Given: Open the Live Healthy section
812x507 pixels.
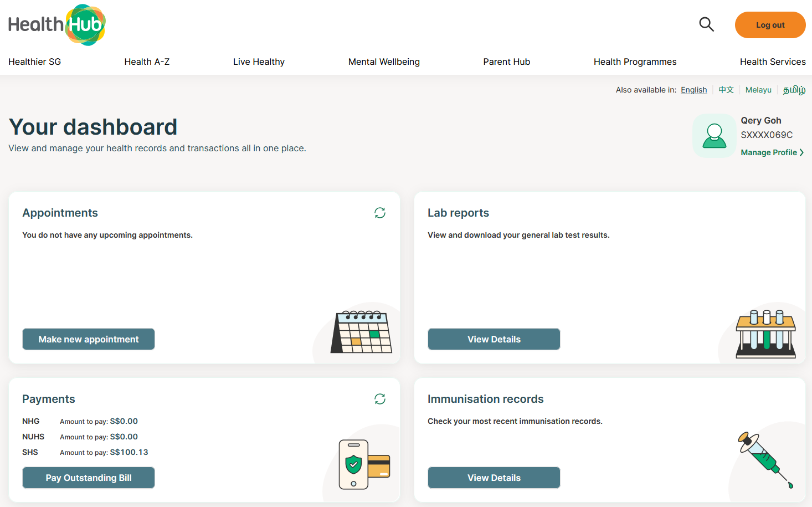Looking at the screenshot, I should 259,62.
